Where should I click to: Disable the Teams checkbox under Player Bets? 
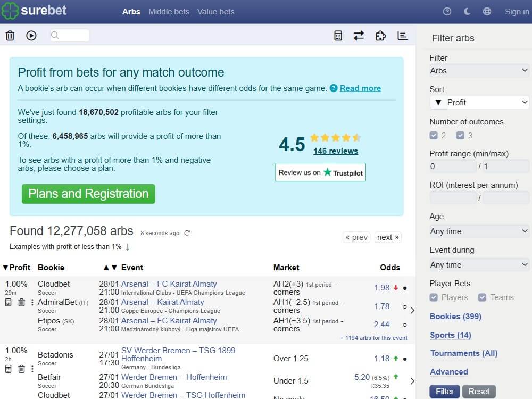tap(483, 297)
